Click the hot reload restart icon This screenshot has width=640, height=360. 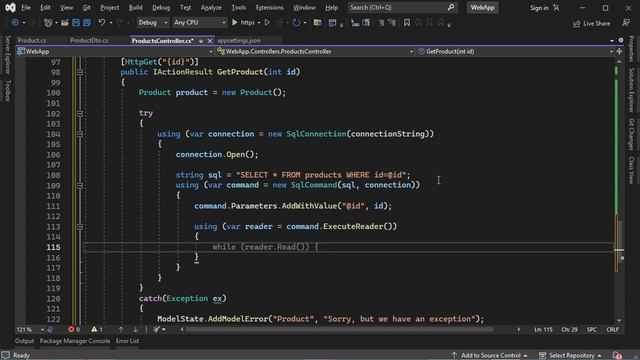296,23
